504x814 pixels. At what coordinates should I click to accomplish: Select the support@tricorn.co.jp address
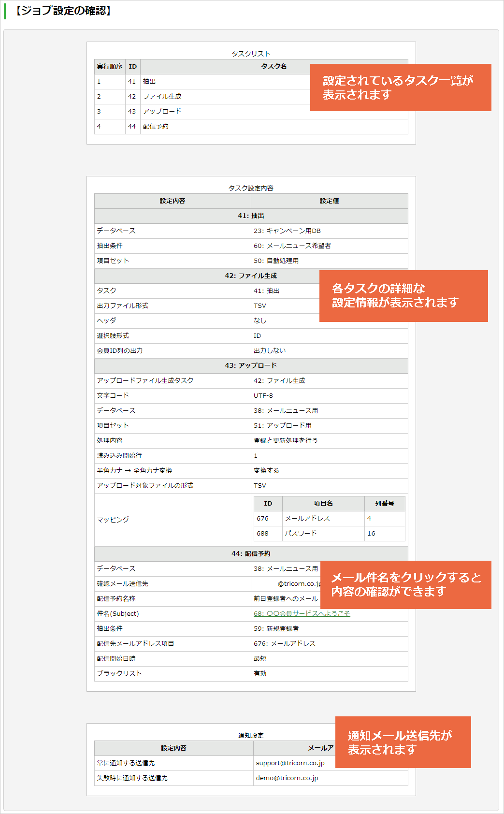pyautogui.click(x=290, y=763)
